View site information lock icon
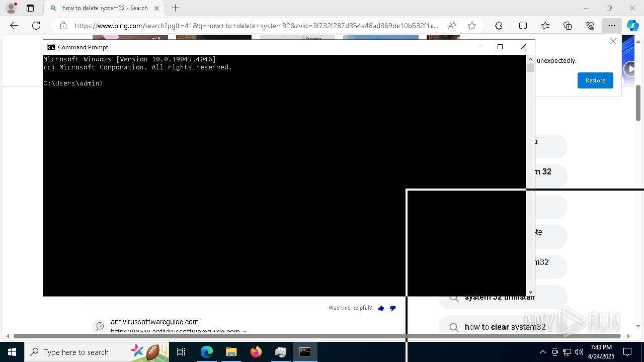The height and width of the screenshot is (362, 644). [x=63, y=26]
